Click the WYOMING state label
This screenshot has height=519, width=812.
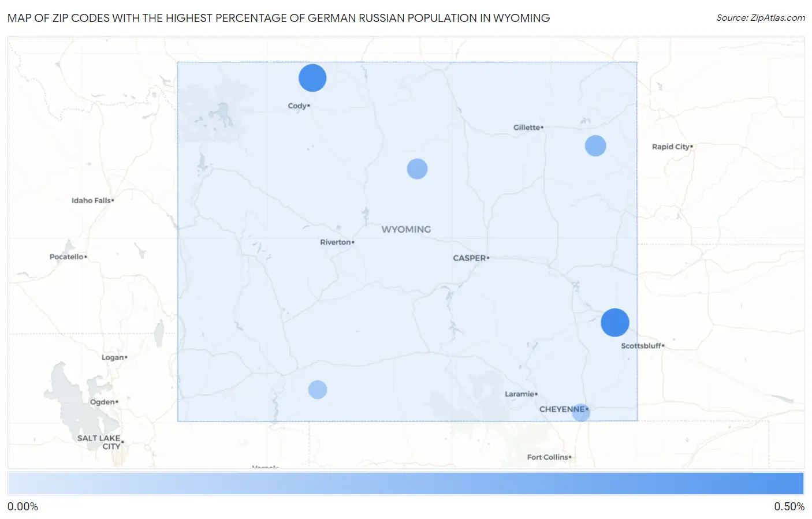pos(406,229)
